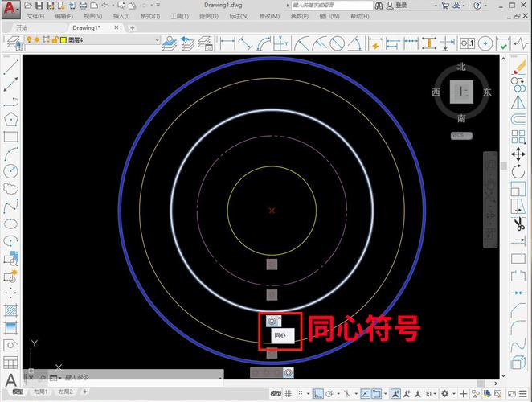Open the AutoCAD application menu logo
This screenshot has width=532, height=402.
coord(10,8)
